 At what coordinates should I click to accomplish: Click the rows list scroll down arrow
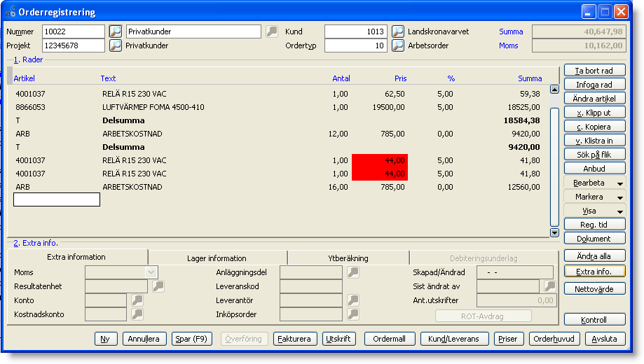[554, 232]
